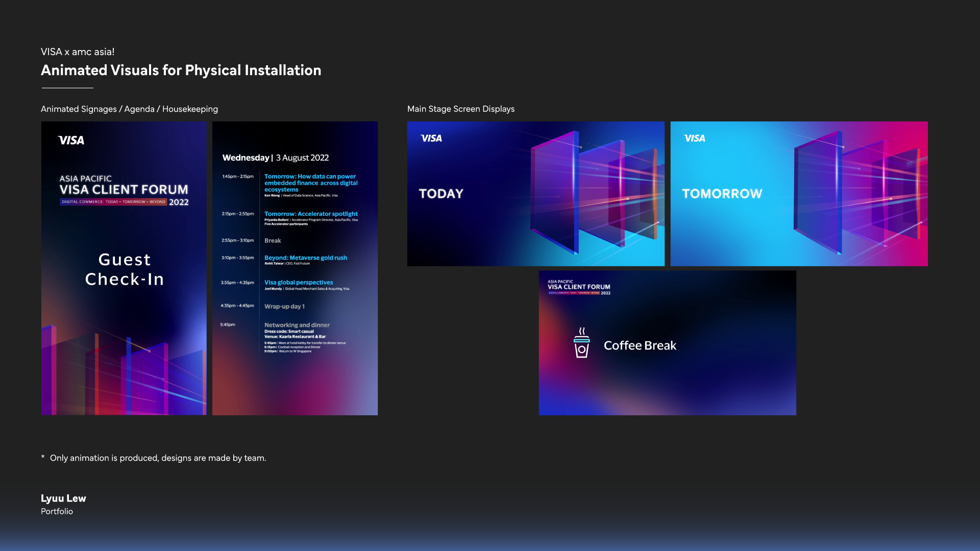Select the Visa global perspectives agenda entry
Image resolution: width=980 pixels, height=551 pixels.
pos(299,283)
